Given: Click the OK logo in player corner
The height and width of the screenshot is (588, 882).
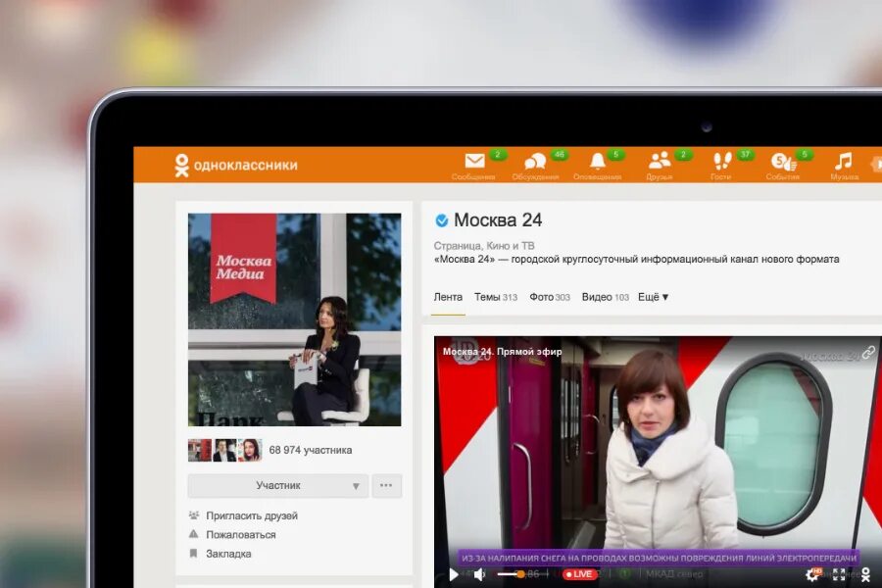Looking at the screenshot, I should pos(865,574).
